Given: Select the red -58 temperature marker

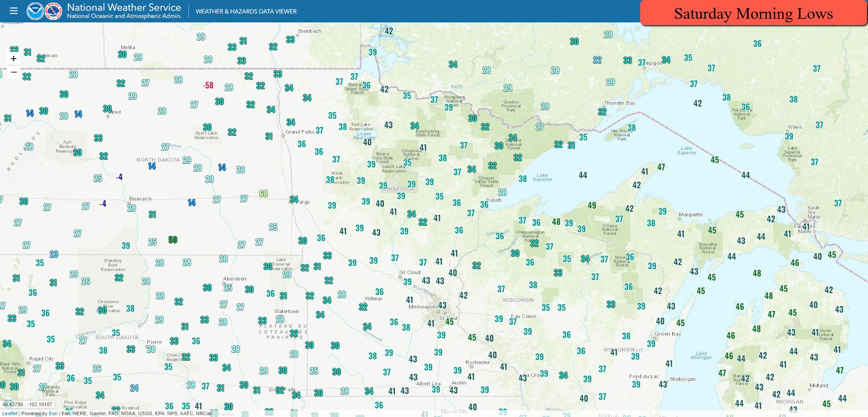Looking at the screenshot, I should coord(208,85).
